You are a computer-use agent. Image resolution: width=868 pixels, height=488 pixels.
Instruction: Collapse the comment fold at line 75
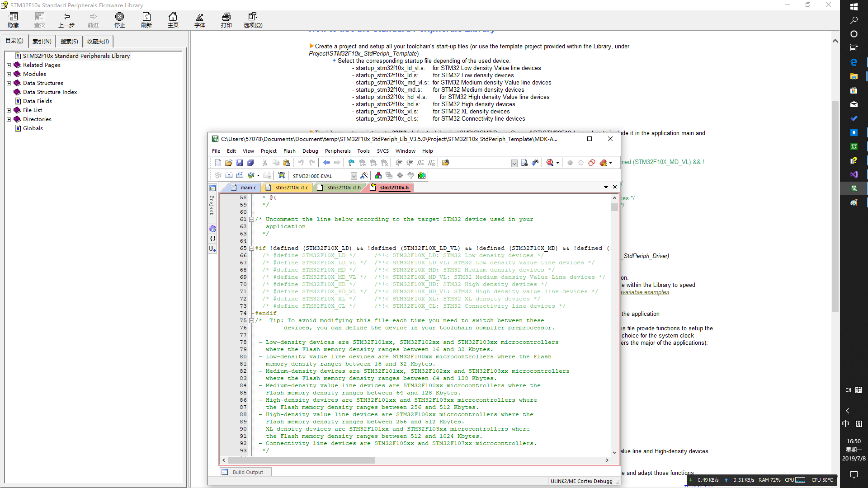tap(252, 320)
